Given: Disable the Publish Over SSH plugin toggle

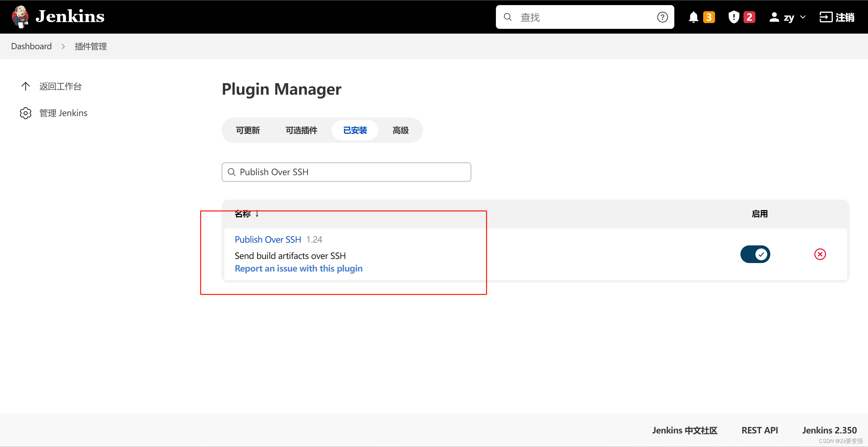Looking at the screenshot, I should click(x=755, y=254).
